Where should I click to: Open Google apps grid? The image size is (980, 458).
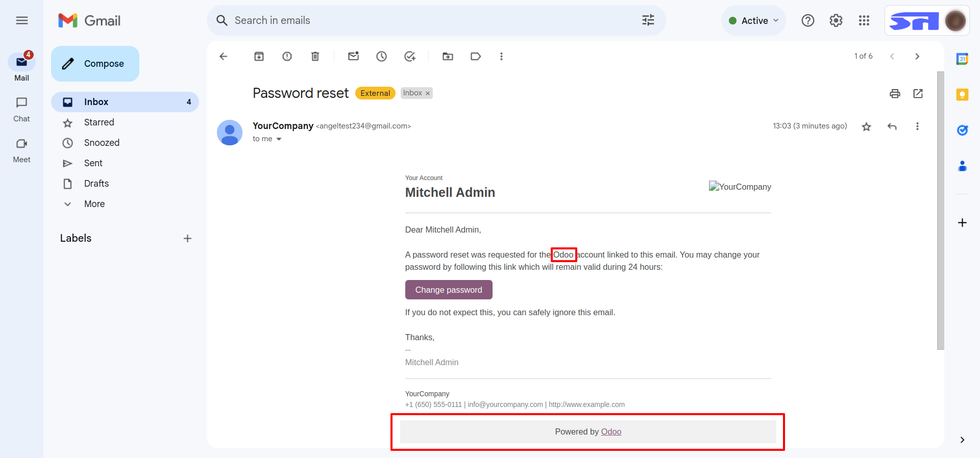click(864, 20)
